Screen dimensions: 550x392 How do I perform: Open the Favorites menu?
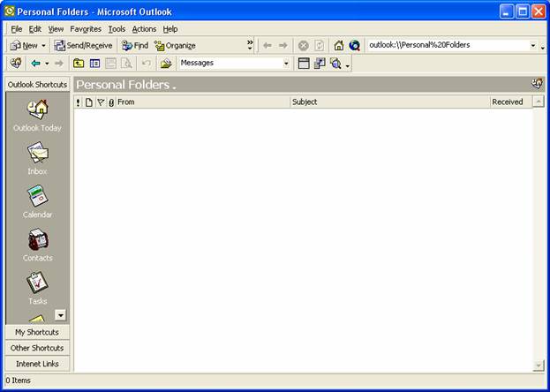(86, 29)
